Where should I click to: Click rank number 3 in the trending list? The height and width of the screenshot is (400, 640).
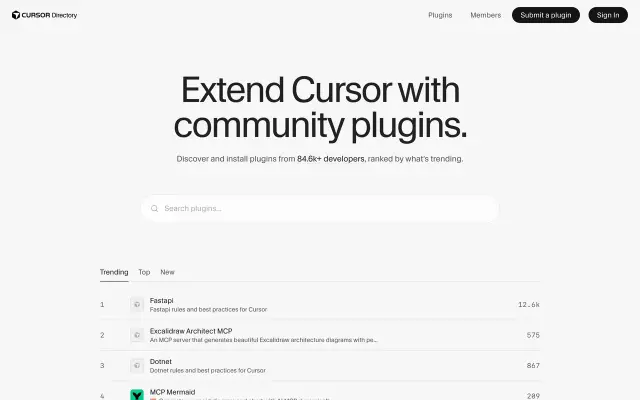click(102, 366)
